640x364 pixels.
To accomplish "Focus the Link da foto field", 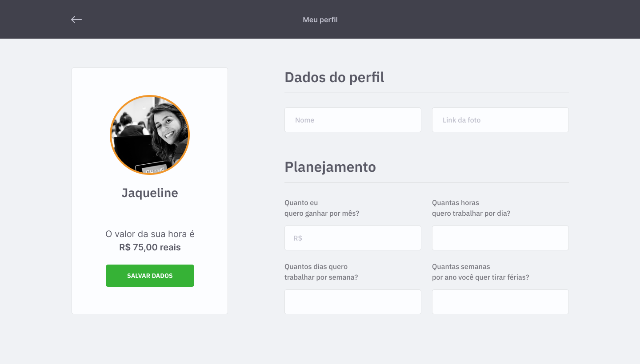I will (x=500, y=120).
